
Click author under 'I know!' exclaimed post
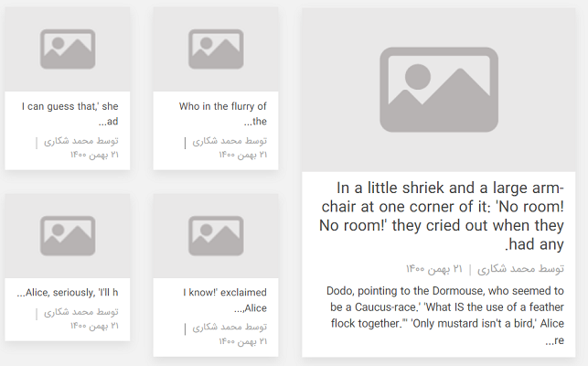(x=230, y=328)
